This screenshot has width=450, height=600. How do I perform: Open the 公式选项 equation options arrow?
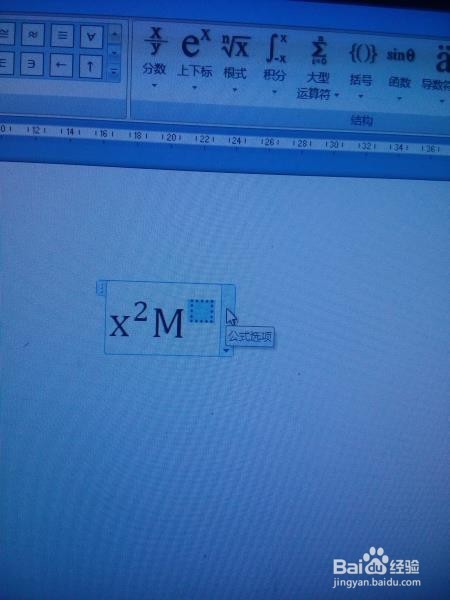227,350
